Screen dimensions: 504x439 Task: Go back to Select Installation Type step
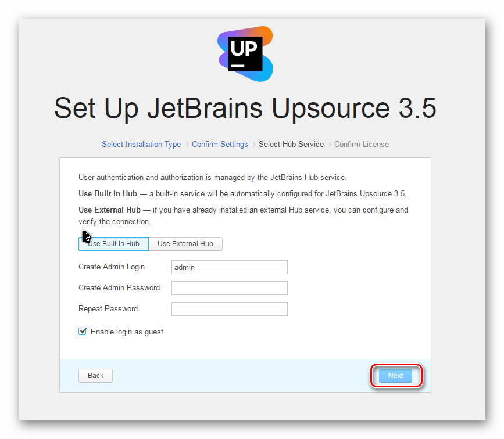141,144
